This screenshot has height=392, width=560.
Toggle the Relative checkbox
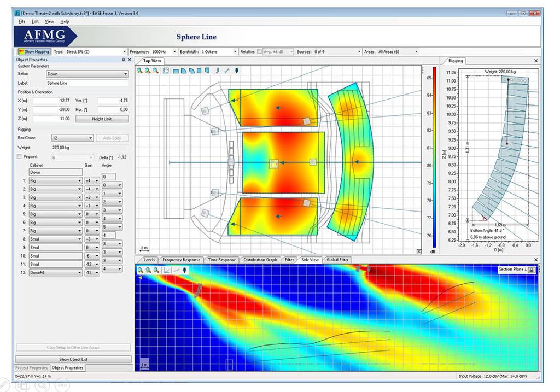click(x=259, y=51)
